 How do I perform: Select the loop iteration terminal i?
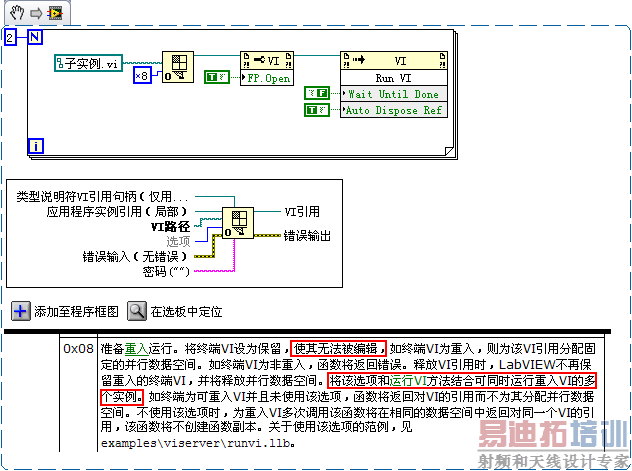(x=35, y=146)
